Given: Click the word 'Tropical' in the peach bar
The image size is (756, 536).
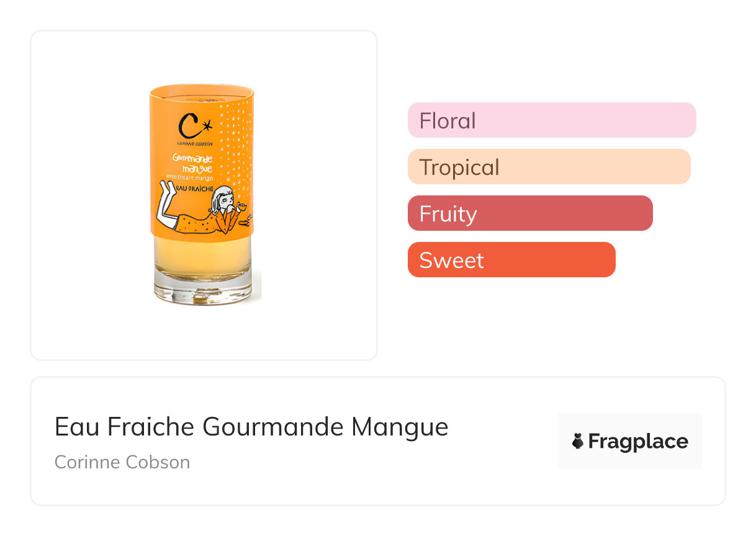Looking at the screenshot, I should tap(459, 167).
